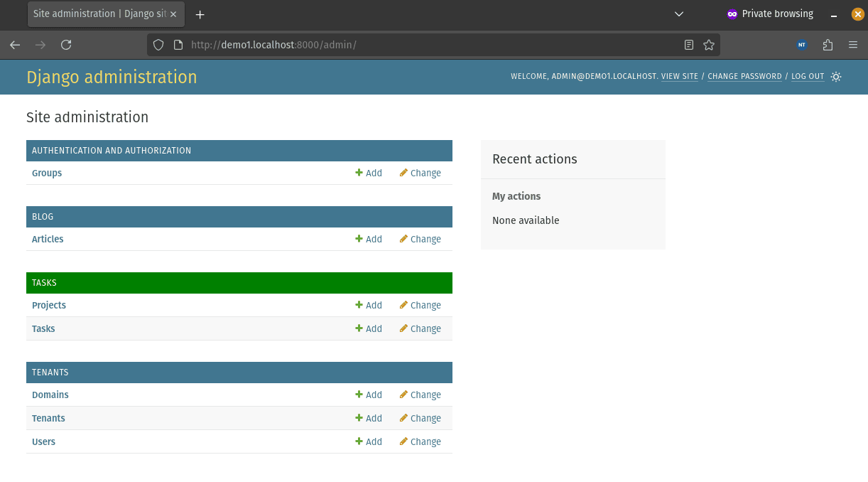Click Add next to Articles
Viewport: 868px width, 482px height.
(x=369, y=239)
